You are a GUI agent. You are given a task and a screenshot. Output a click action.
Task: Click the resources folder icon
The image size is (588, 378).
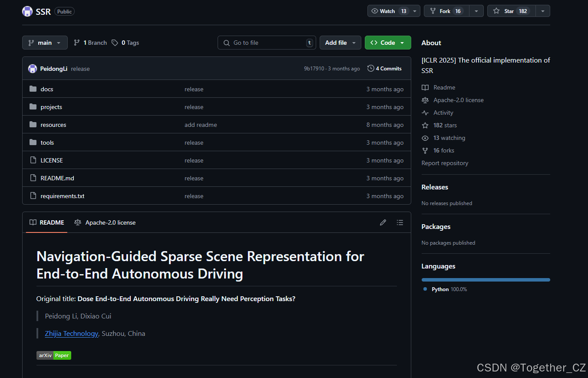[33, 125]
